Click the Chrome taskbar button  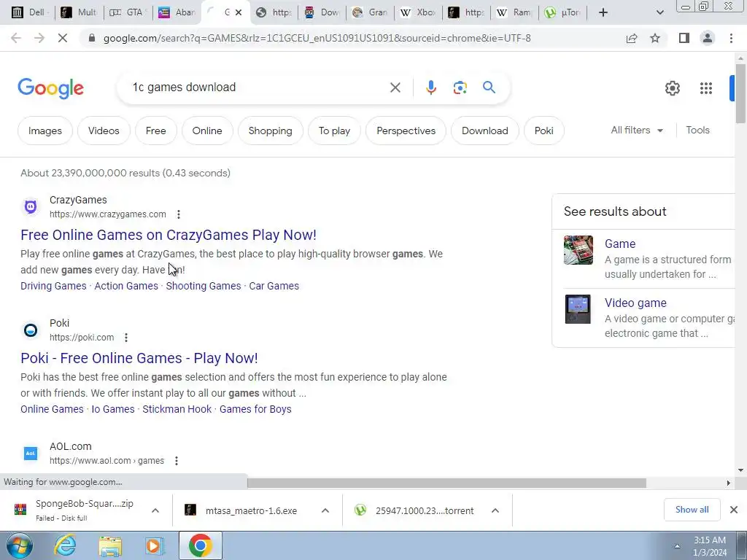[200, 545]
